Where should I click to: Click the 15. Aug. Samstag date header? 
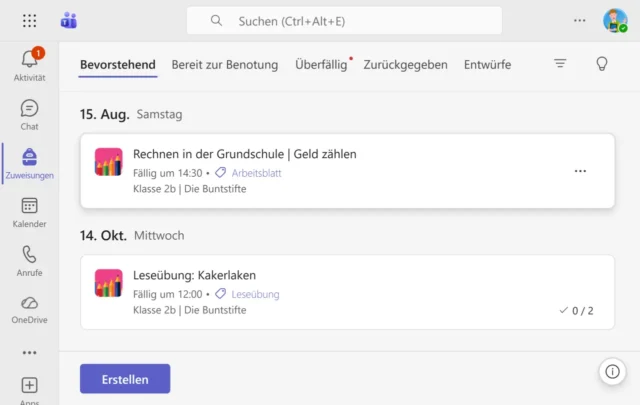(x=131, y=114)
